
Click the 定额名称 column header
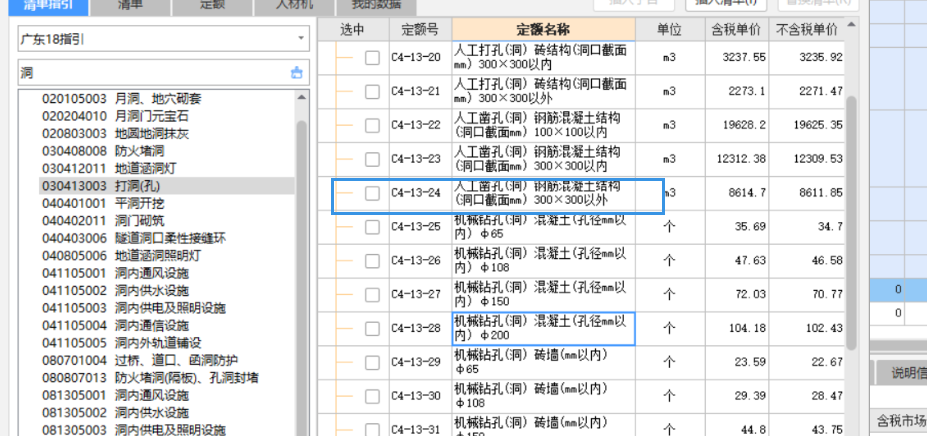543,29
